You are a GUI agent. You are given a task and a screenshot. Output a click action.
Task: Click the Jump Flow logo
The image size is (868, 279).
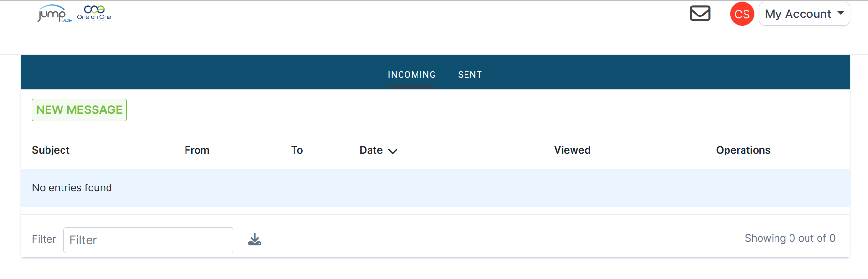pyautogui.click(x=55, y=14)
